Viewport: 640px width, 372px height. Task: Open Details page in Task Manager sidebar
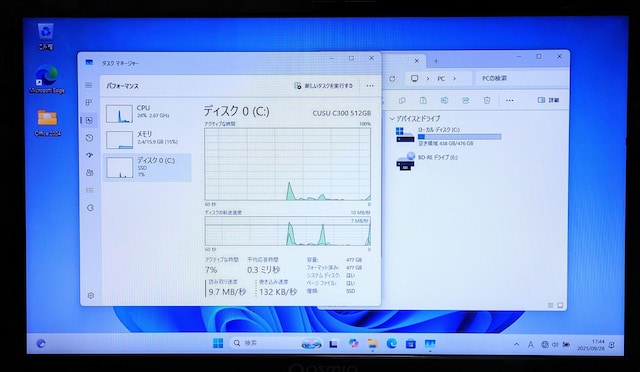90,190
